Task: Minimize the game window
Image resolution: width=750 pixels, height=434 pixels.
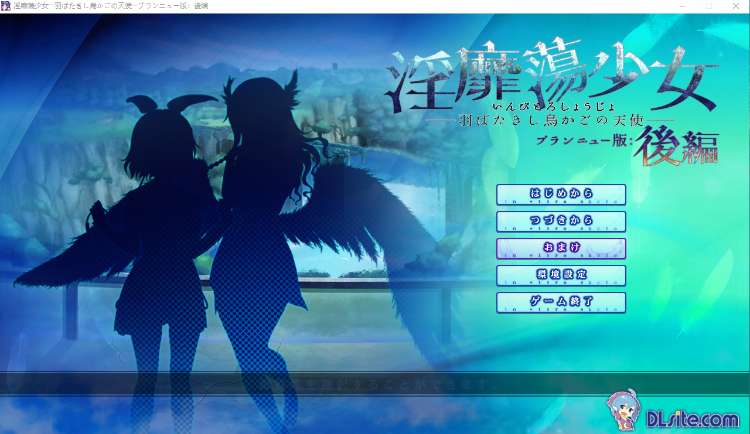Action: (683, 6)
